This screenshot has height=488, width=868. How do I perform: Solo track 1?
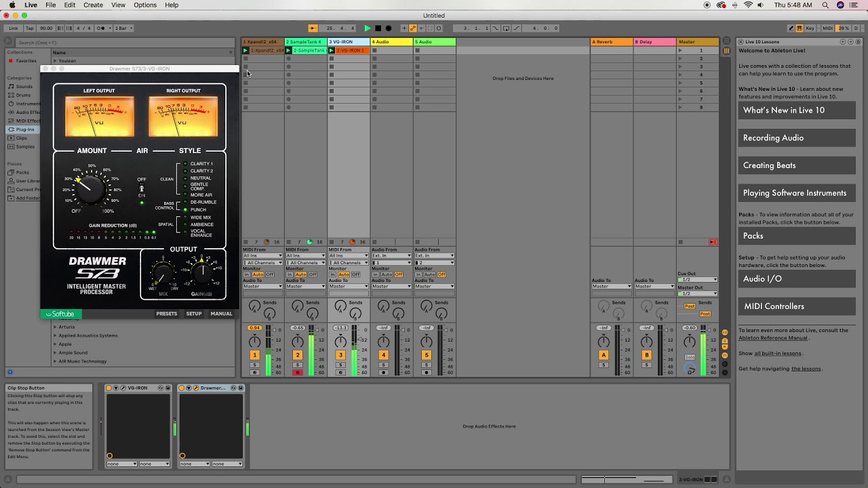point(254,365)
